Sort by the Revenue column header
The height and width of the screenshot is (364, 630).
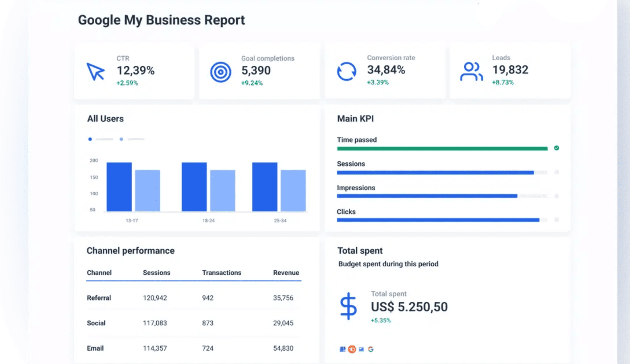pyautogui.click(x=286, y=273)
